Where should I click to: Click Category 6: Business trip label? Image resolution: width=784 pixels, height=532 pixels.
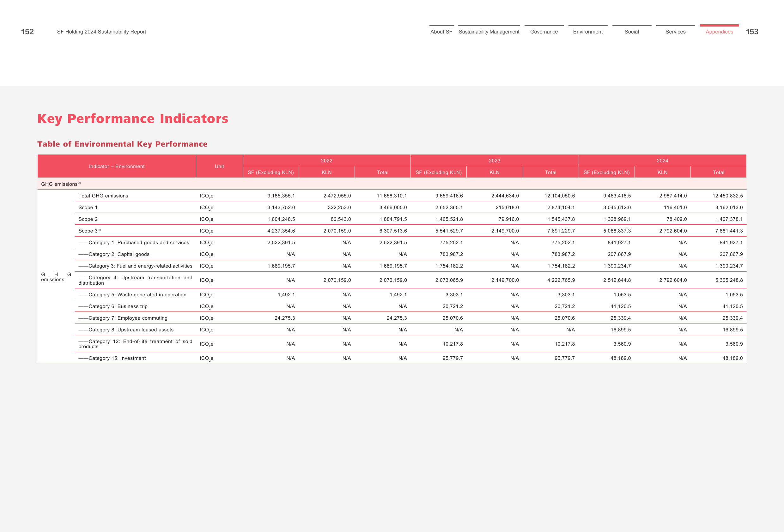click(x=113, y=306)
